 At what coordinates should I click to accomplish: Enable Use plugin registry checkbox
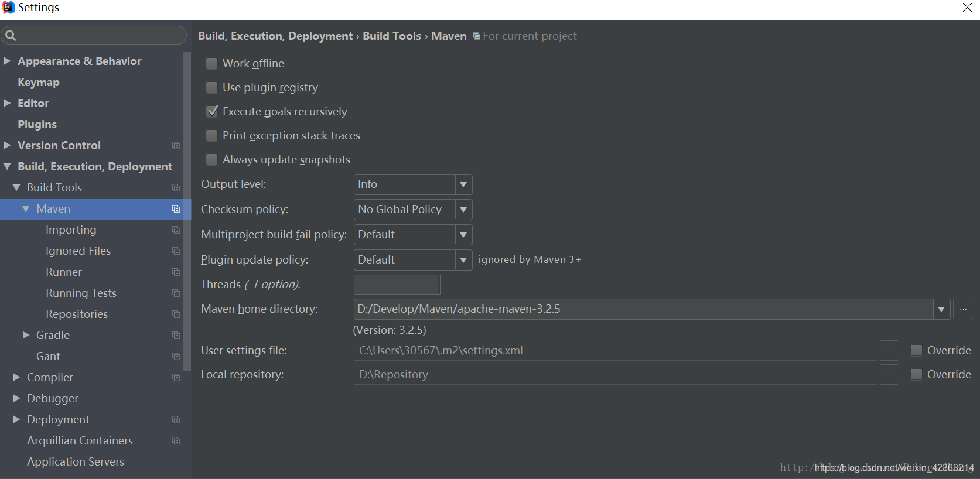pos(212,87)
